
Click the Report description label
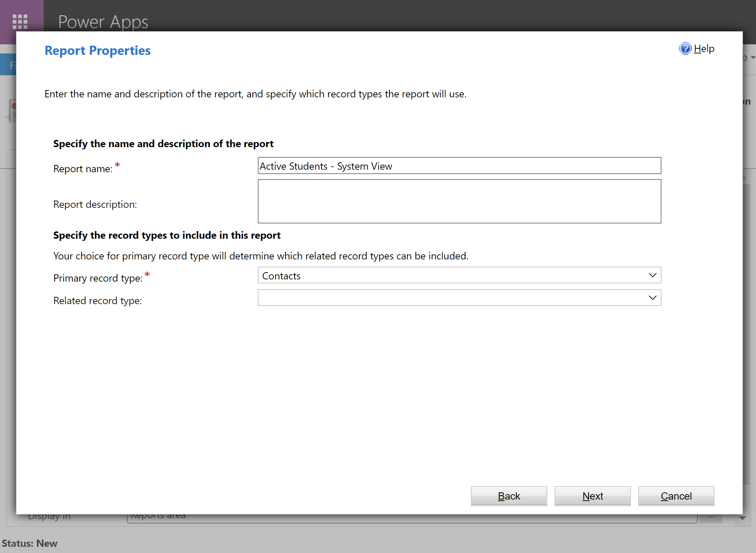95,205
